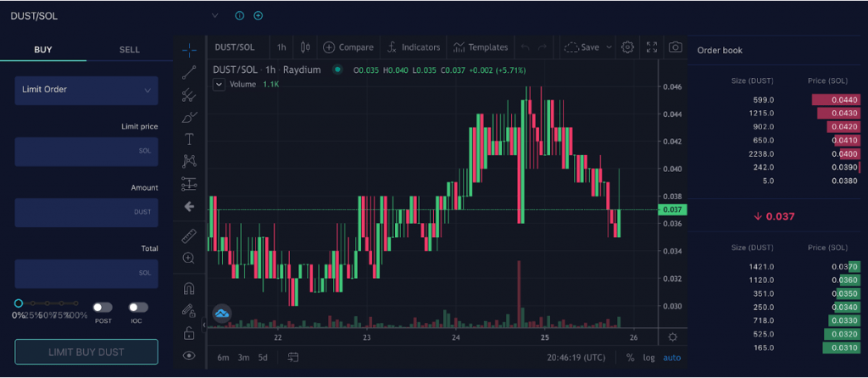Toggle percentage scale mode
Image resolution: width=868 pixels, height=378 pixels.
point(630,358)
